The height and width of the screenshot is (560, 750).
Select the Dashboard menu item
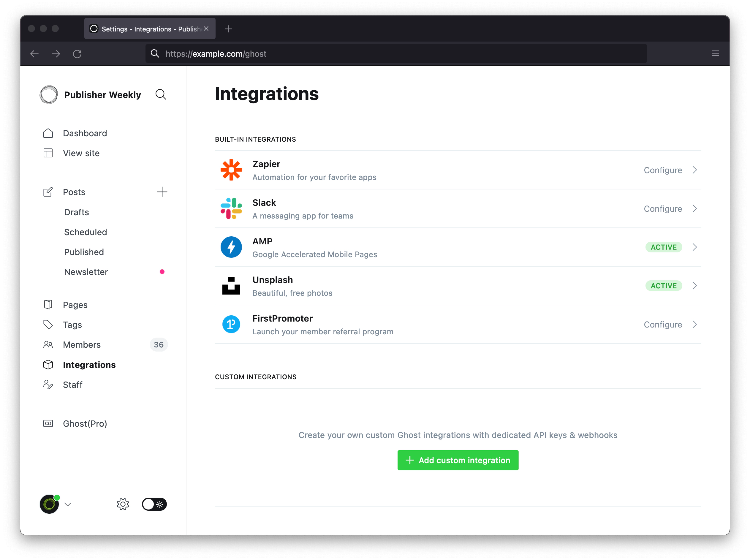pyautogui.click(x=85, y=133)
